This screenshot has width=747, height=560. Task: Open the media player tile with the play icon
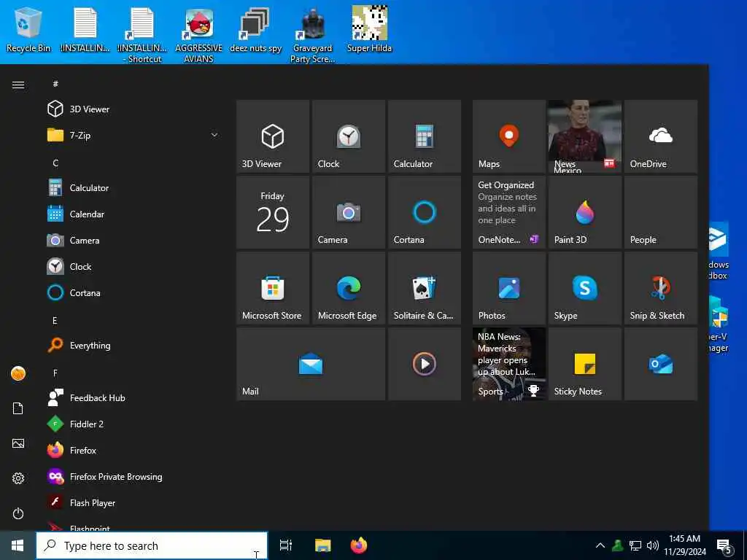[x=424, y=364]
